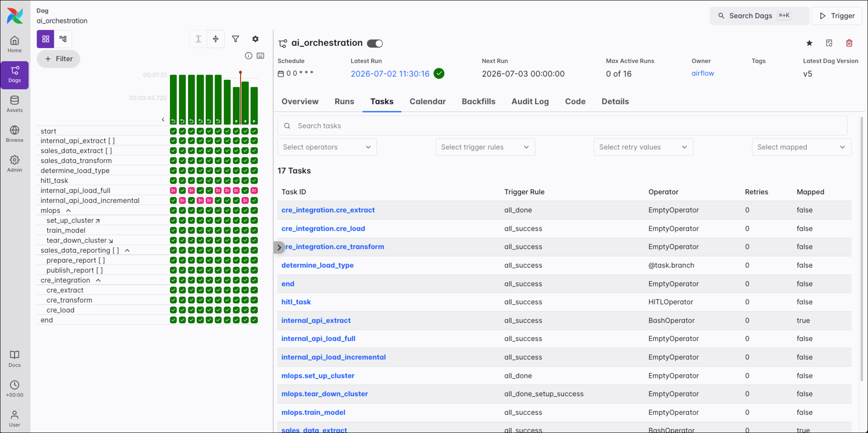Screen dimensions: 868x433
Task: Open Select mapped dropdown
Action: [802, 147]
